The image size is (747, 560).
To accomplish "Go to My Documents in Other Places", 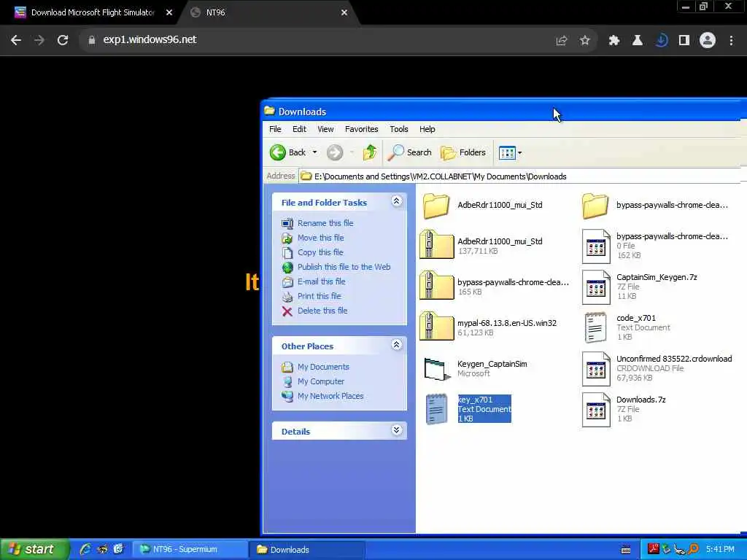I will (x=323, y=367).
